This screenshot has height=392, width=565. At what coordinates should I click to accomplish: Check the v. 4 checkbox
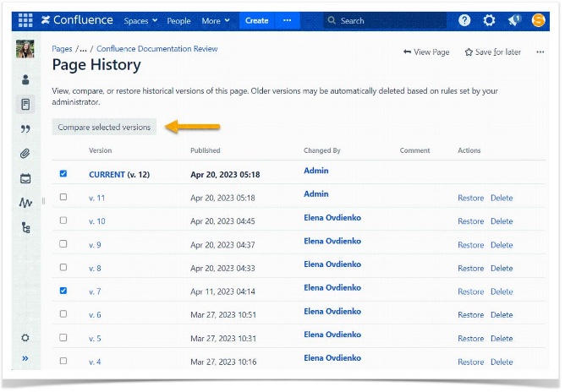click(63, 361)
